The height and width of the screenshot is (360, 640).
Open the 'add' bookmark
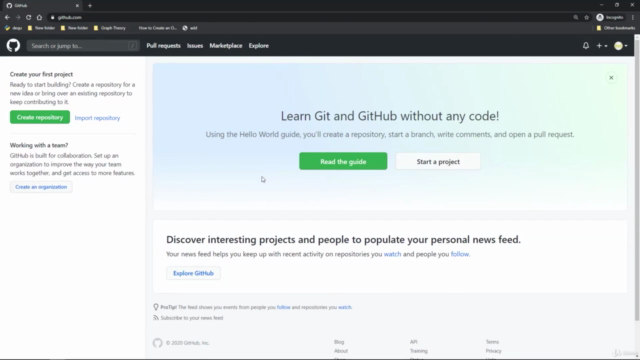pos(190,28)
